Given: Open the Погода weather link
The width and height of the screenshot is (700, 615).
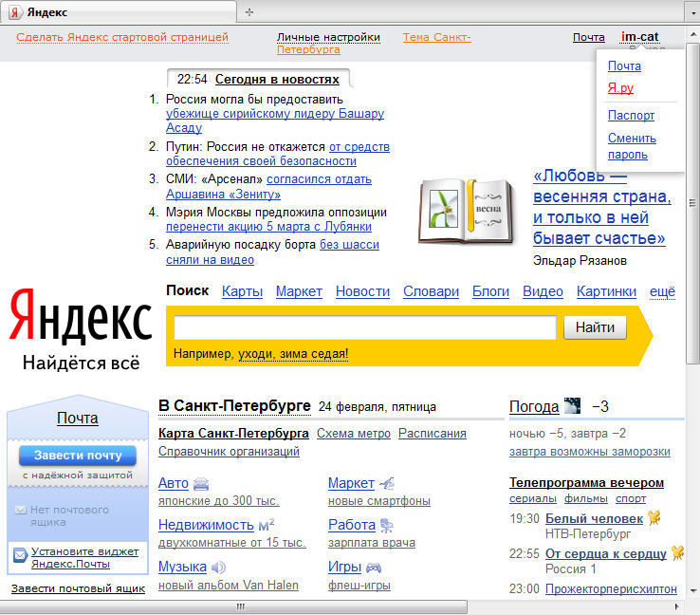Looking at the screenshot, I should pyautogui.click(x=534, y=406).
